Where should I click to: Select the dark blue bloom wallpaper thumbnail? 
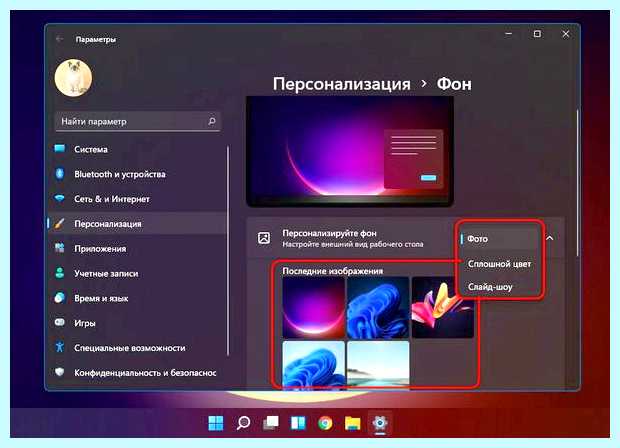click(378, 308)
